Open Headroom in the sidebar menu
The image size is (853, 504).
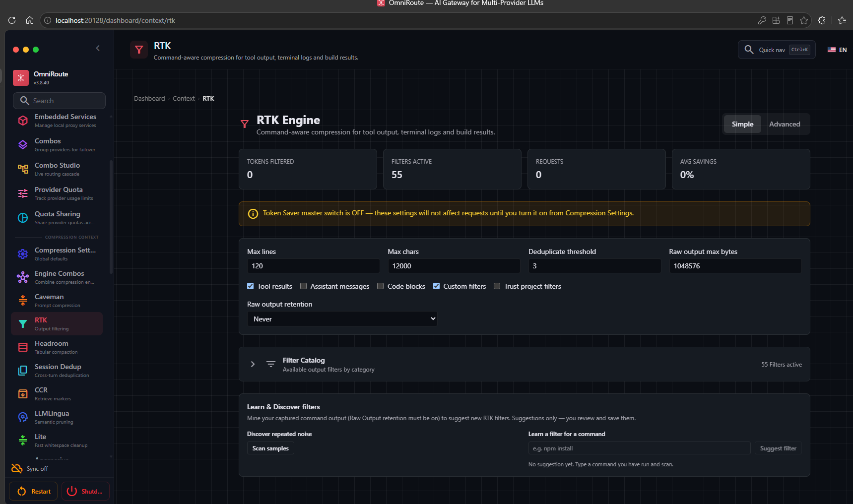(57, 347)
